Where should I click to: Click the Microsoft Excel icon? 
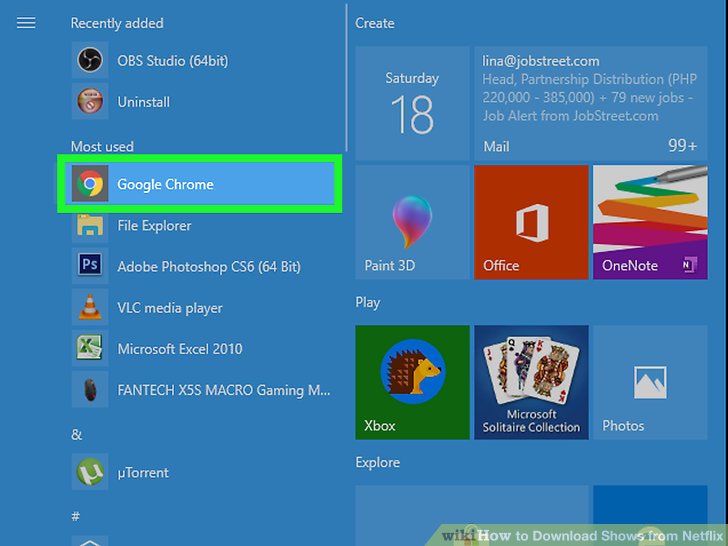point(90,348)
